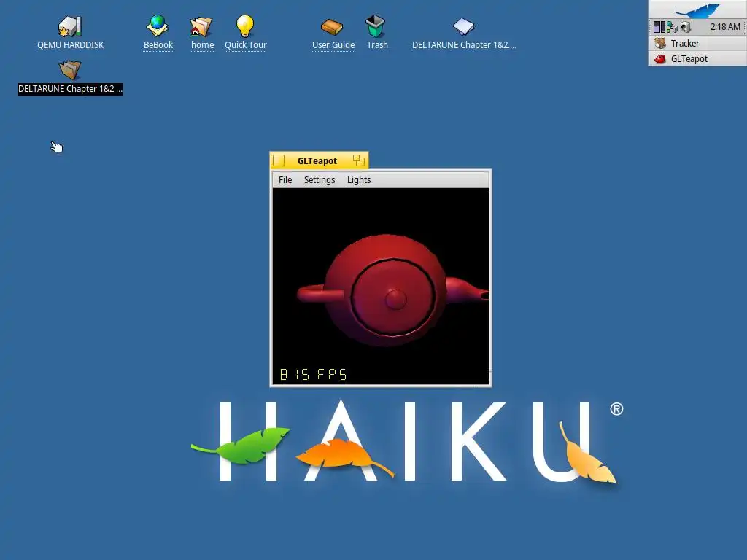Open the Deskbar blue leaf menu
Image resolution: width=747 pixels, height=560 pixels.
(x=697, y=9)
